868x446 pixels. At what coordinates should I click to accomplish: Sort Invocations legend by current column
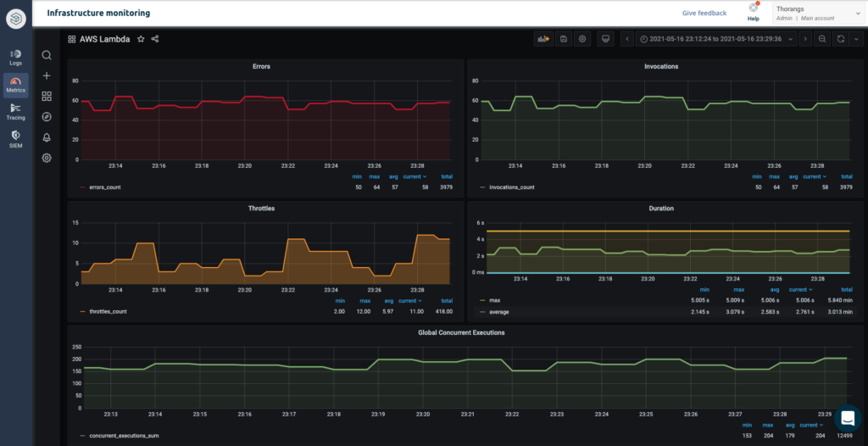[815, 176]
